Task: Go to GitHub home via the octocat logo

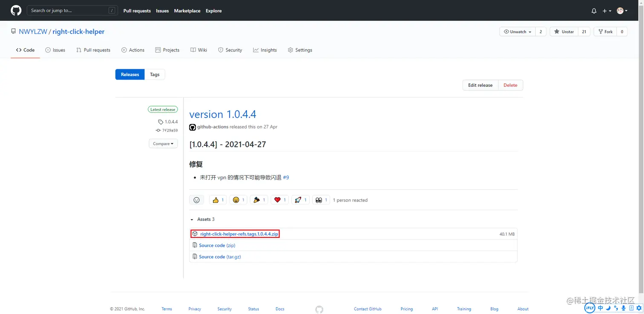Action: (16, 11)
